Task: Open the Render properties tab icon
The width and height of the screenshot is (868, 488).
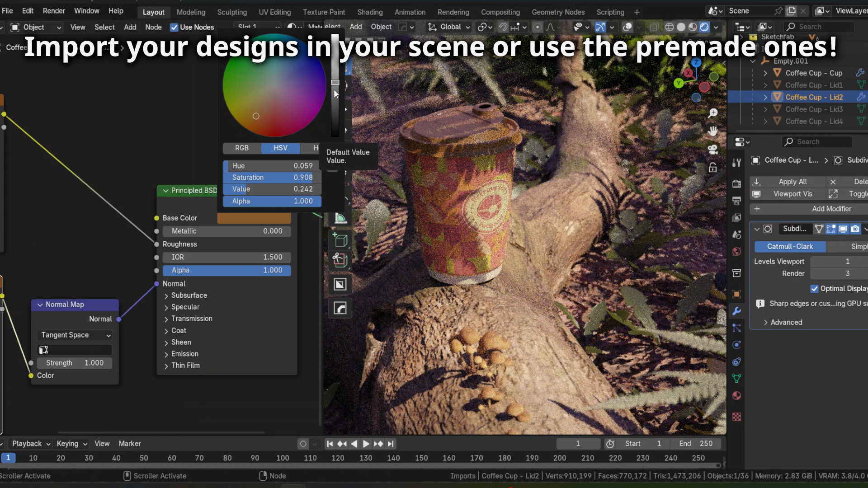Action: coord(736,183)
